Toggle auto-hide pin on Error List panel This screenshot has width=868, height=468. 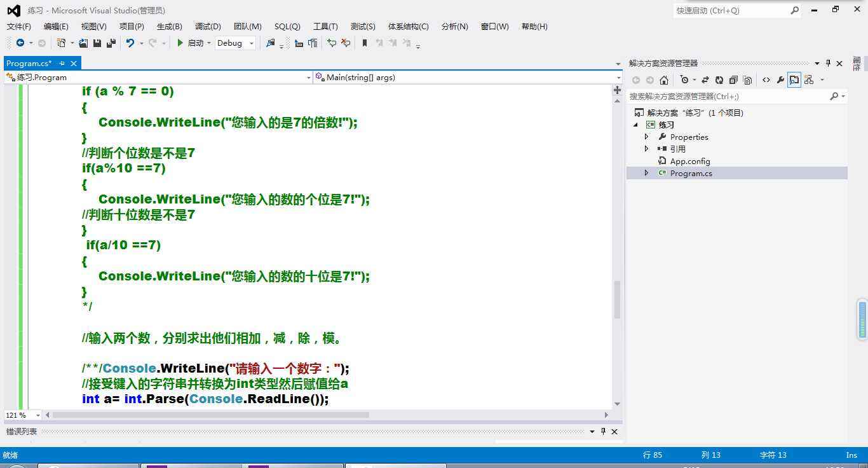click(603, 431)
